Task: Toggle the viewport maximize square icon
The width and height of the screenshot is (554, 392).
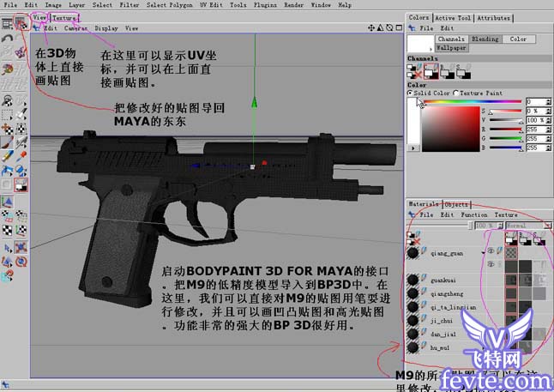Action: [x=399, y=28]
